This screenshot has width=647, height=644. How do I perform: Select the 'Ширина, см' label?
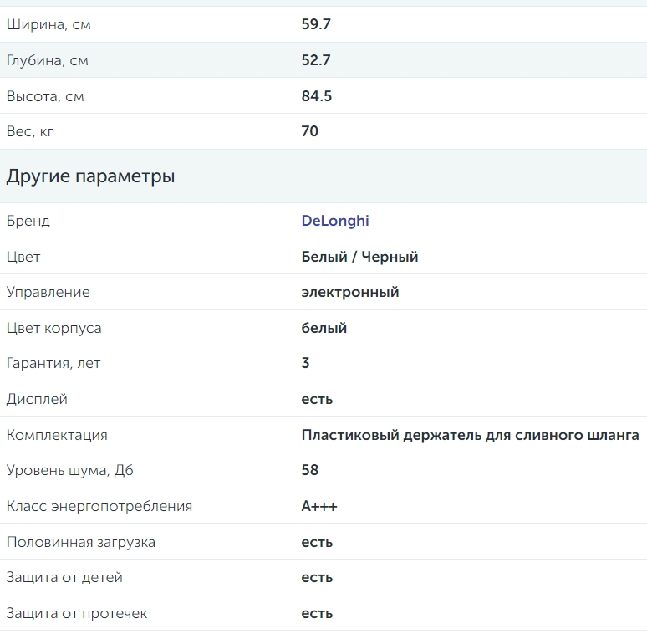[48, 25]
